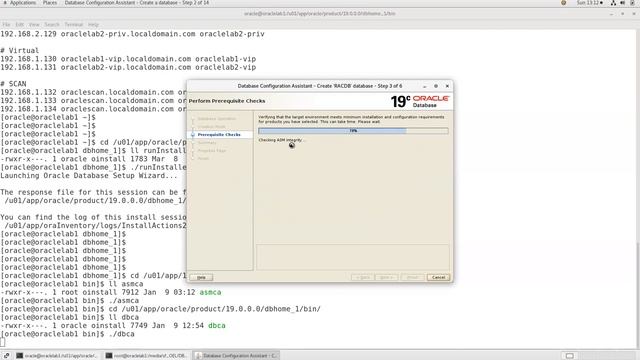Click the 'll dbca' command line in terminal
Viewport: 640px width, 360px height.
(x=70, y=317)
